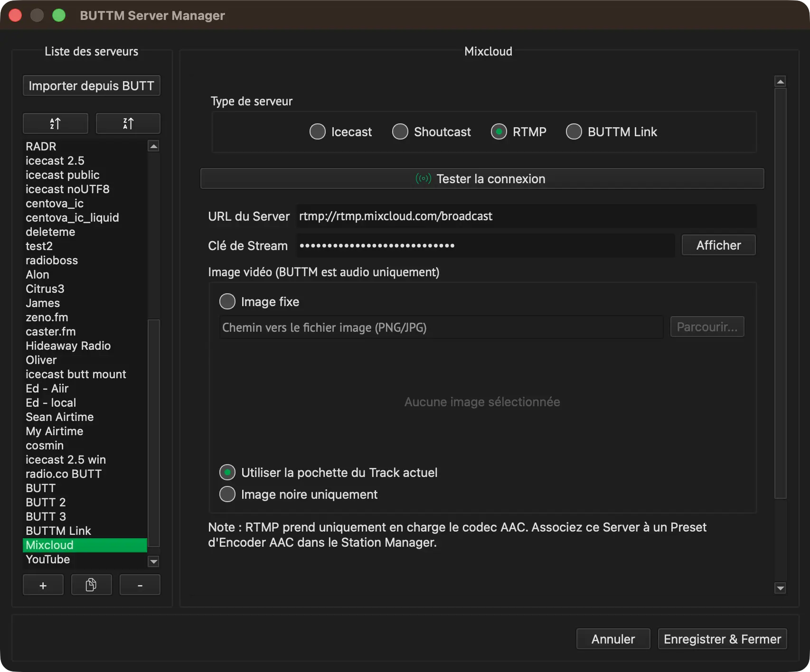Select caster.fm server entry

(x=85, y=331)
